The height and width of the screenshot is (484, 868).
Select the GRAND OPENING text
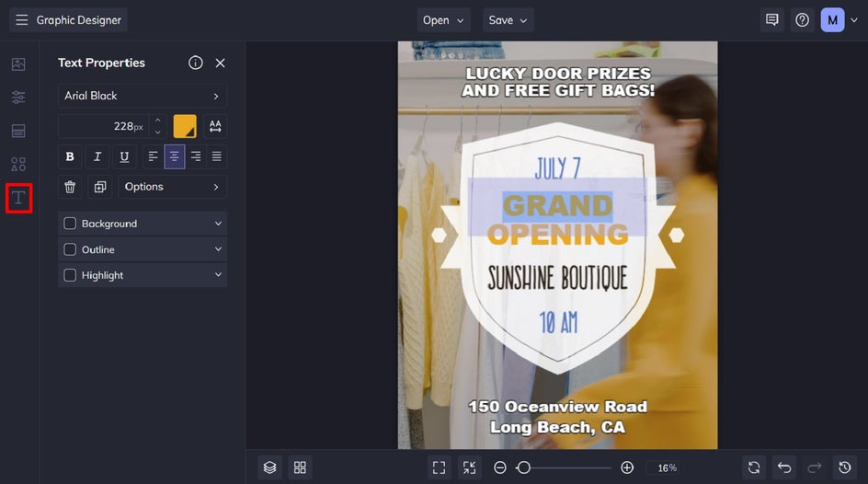pos(558,219)
